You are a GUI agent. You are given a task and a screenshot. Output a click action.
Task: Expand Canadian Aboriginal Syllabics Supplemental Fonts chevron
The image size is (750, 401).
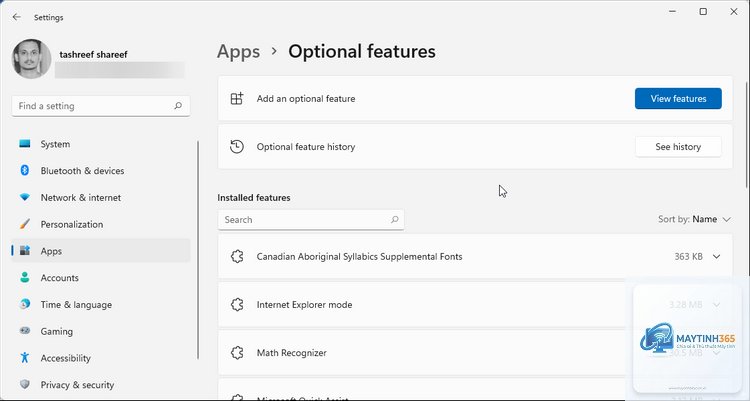(717, 256)
